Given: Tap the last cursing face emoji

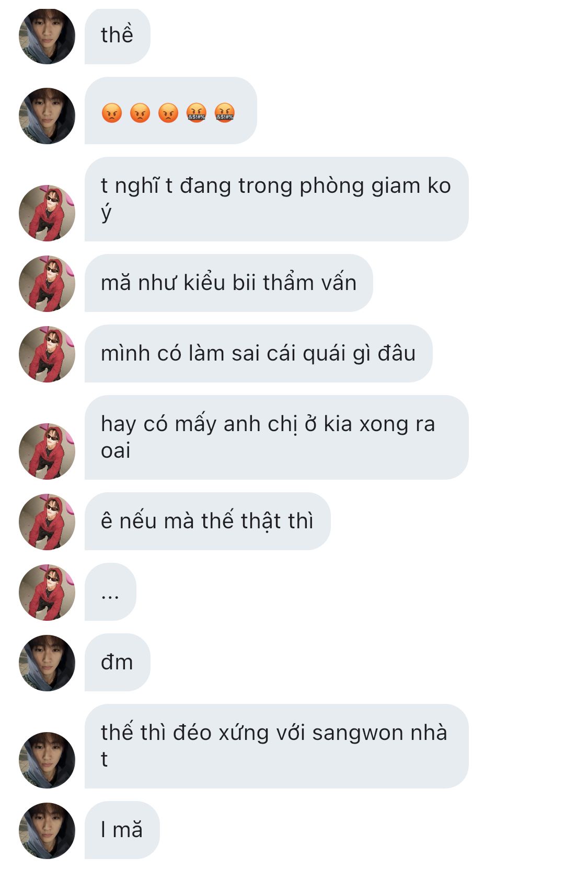Looking at the screenshot, I should (x=225, y=113).
